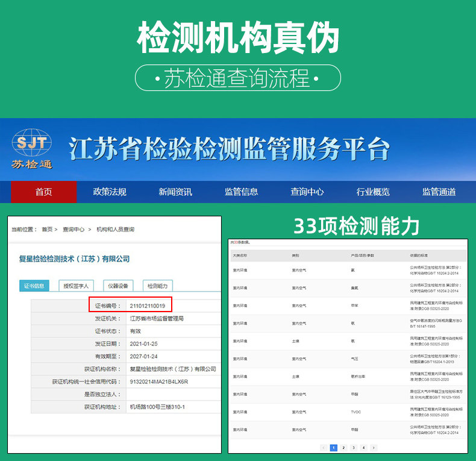Click the 氨 parameter cell
Viewport: 476px width, 461px height.
(x=352, y=271)
